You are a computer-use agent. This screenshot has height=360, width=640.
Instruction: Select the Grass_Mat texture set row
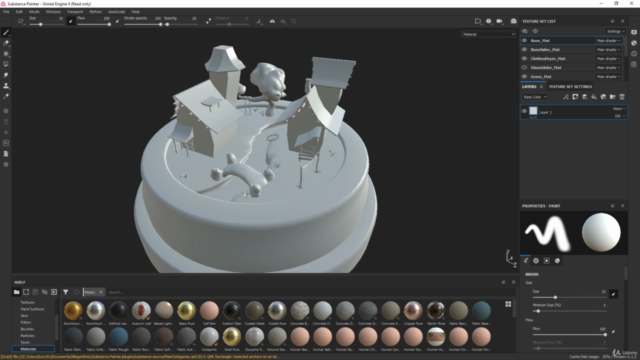click(x=571, y=76)
